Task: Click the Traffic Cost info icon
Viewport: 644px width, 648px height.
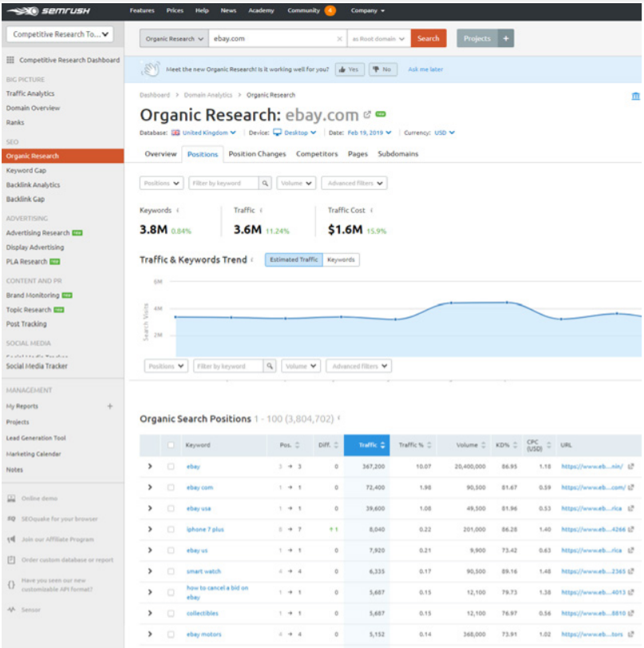Action: coord(372,211)
